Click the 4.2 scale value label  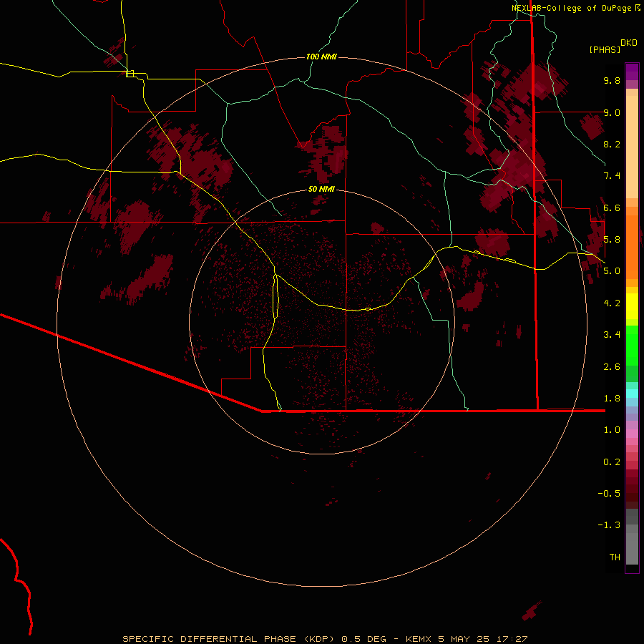(x=612, y=303)
